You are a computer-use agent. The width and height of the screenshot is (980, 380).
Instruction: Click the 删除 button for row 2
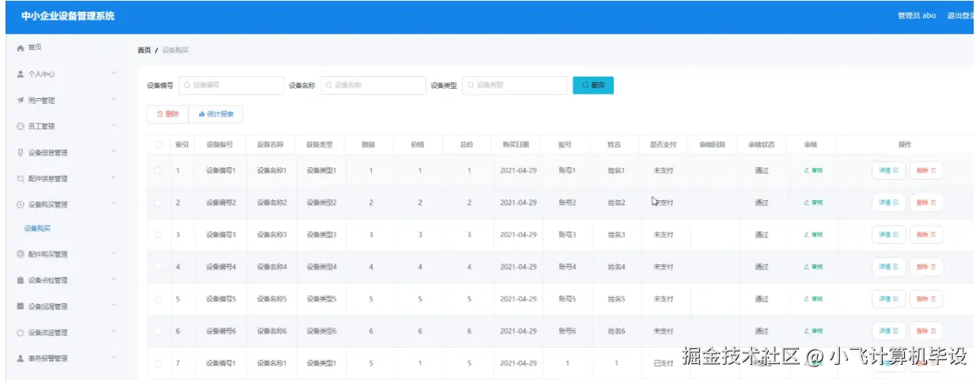[x=926, y=203]
